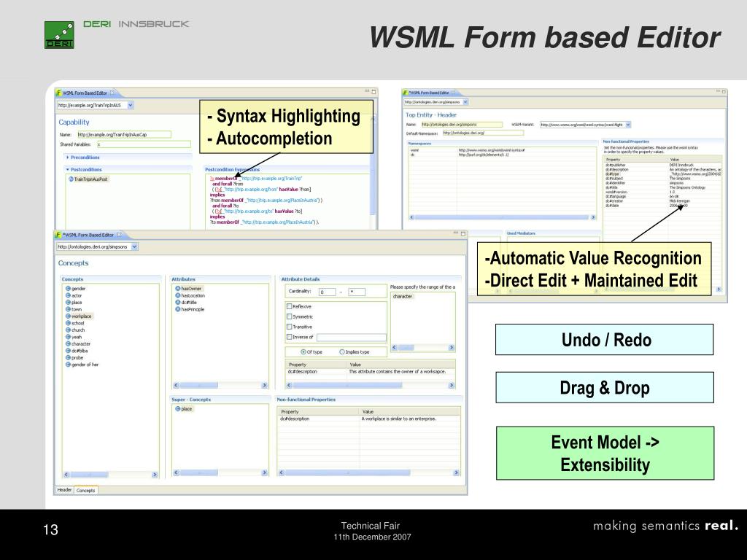
Task: Click the hasOwner attribute icon
Action: tap(177, 288)
